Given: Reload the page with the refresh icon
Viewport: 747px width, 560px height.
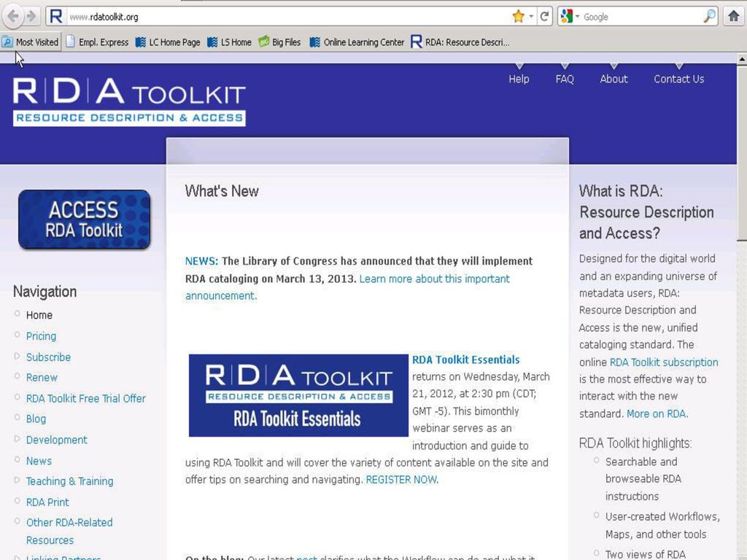Looking at the screenshot, I should [544, 17].
